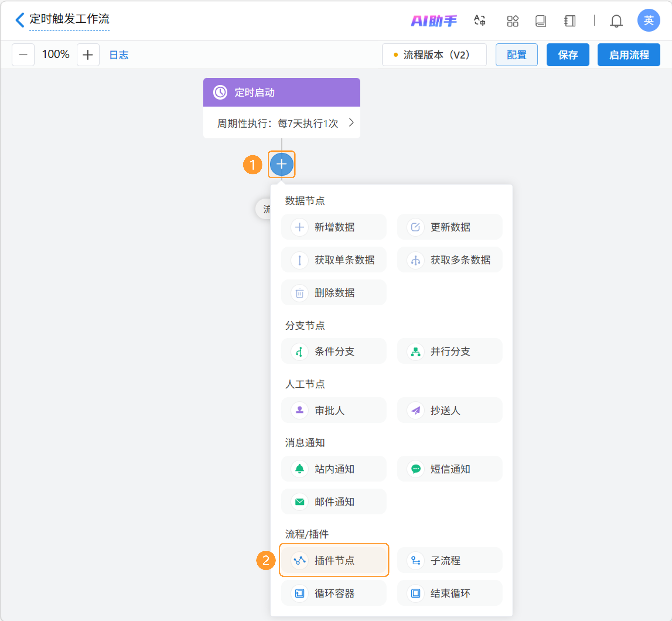The image size is (672, 621).
Task: Open the notebook icon in header
Action: pos(569,21)
